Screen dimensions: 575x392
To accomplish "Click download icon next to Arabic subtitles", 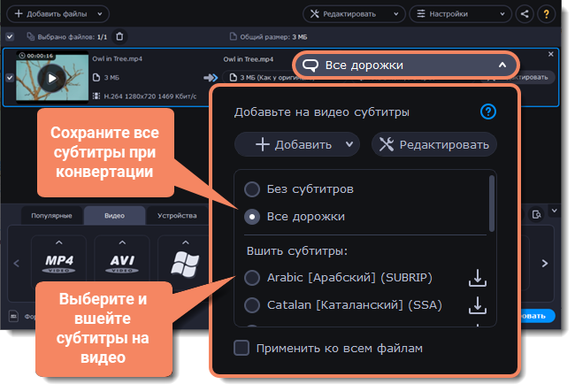I will tap(478, 278).
